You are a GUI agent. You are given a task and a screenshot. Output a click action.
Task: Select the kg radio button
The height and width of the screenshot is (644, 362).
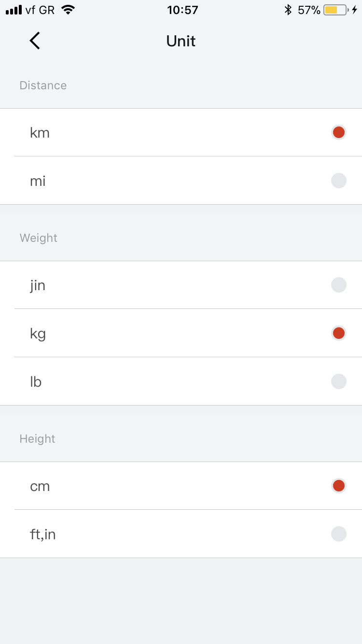[x=339, y=333]
